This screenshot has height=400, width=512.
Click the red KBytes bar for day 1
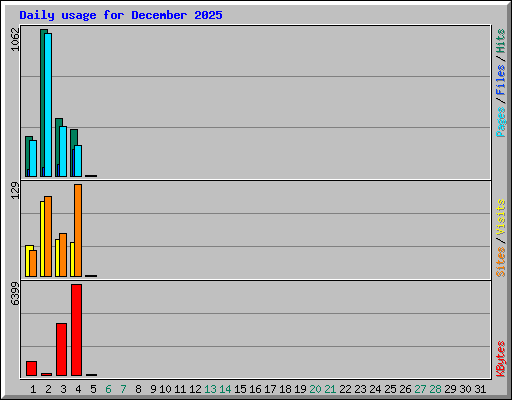click(x=31, y=368)
